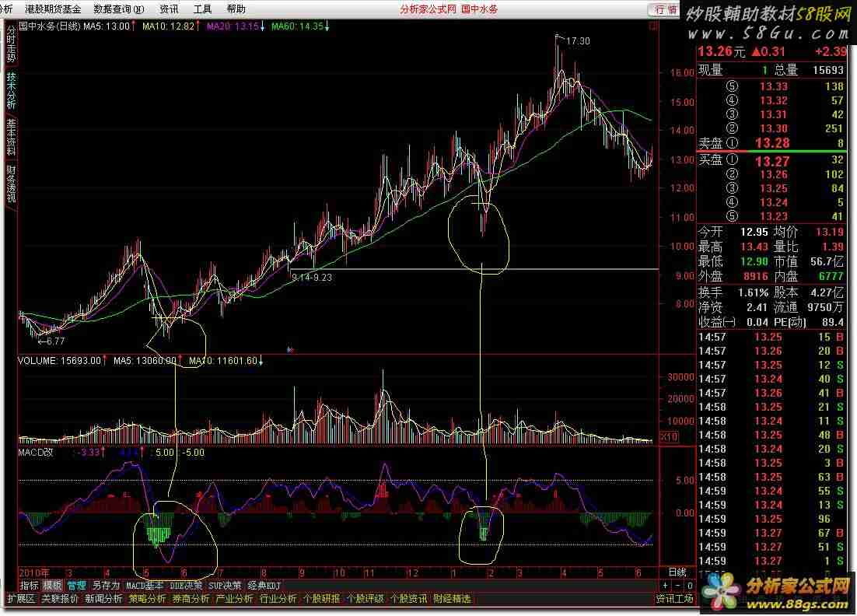Open the 新闻分析 tab
Image resolution: width=857 pixels, height=616 pixels.
104,599
